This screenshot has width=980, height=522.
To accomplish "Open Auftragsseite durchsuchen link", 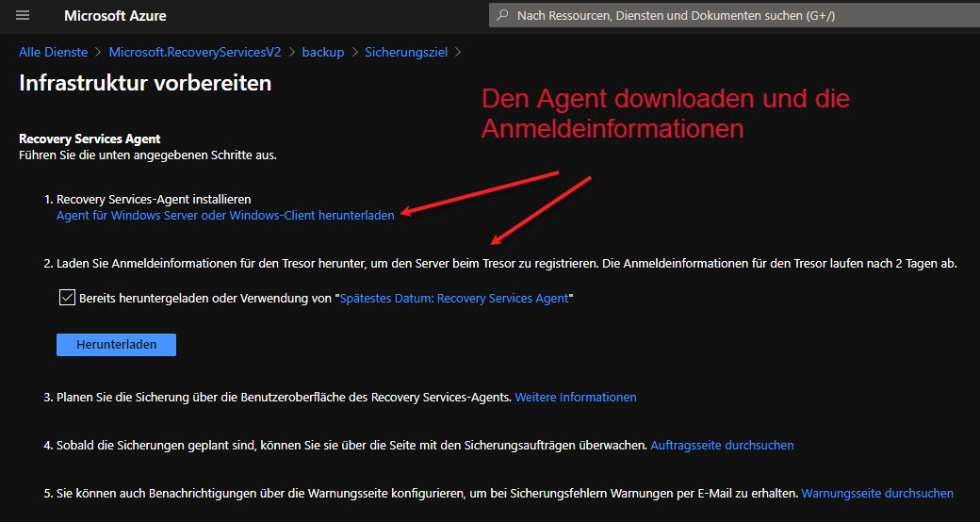I will [722, 445].
